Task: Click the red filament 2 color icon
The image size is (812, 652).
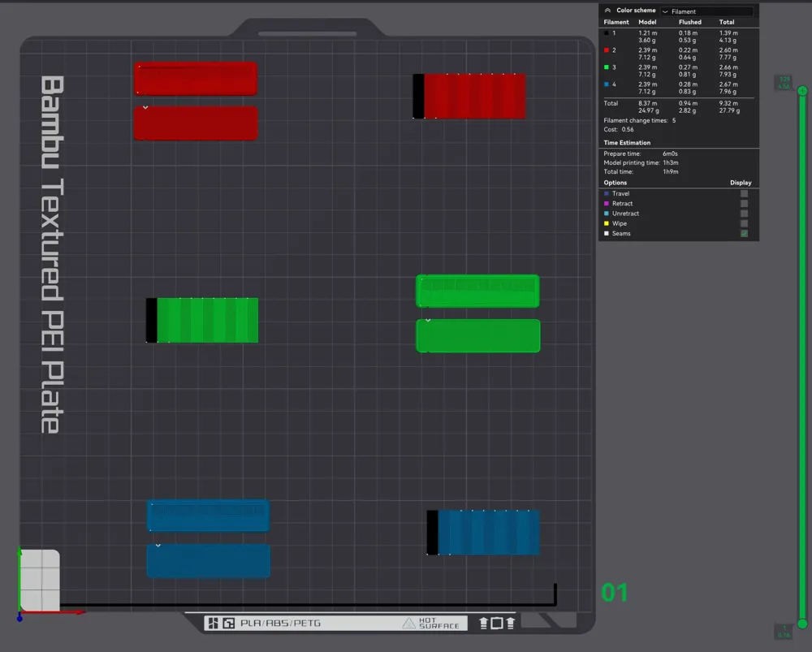Action: (x=605, y=50)
